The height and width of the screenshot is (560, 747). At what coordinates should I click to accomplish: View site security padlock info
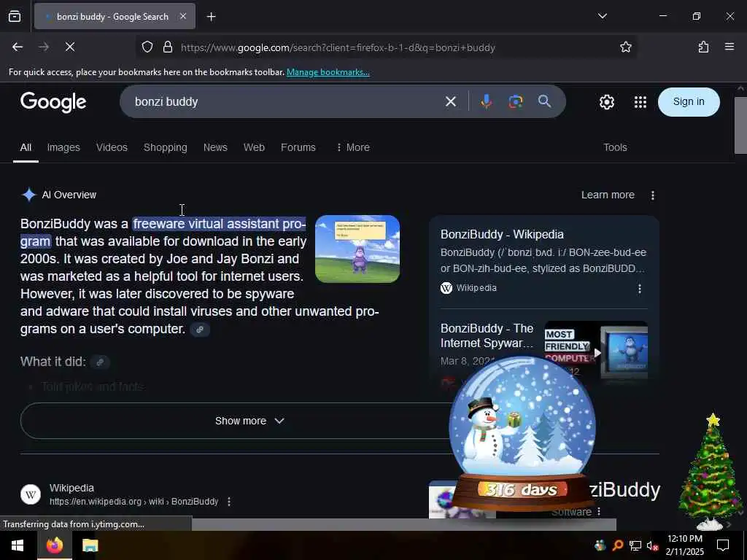click(167, 47)
